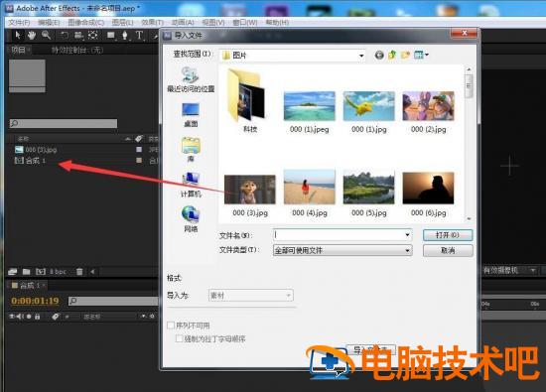Click the file name input field
Viewport: 546px width, 392px height.
tap(338, 235)
